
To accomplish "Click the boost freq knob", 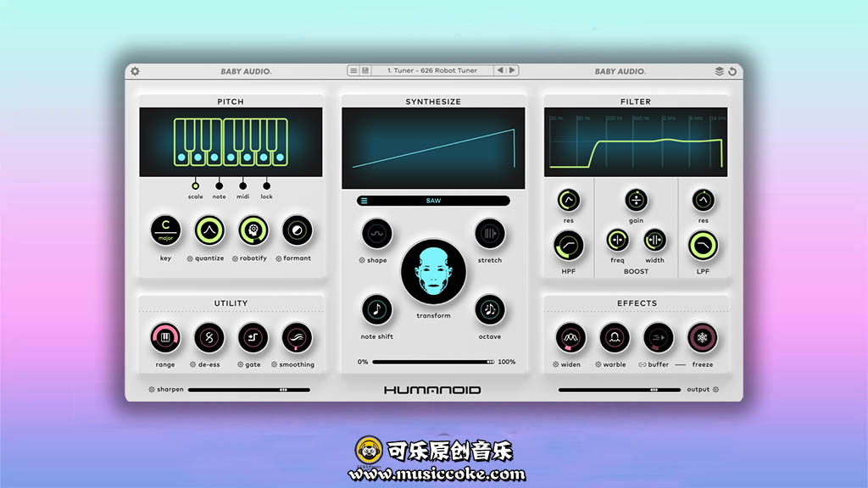I will [x=617, y=240].
